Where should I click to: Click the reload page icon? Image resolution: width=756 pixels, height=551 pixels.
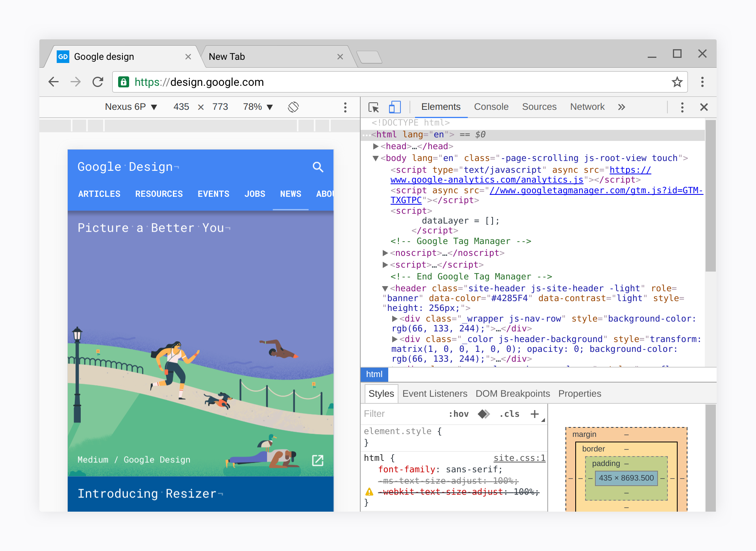[x=98, y=82]
